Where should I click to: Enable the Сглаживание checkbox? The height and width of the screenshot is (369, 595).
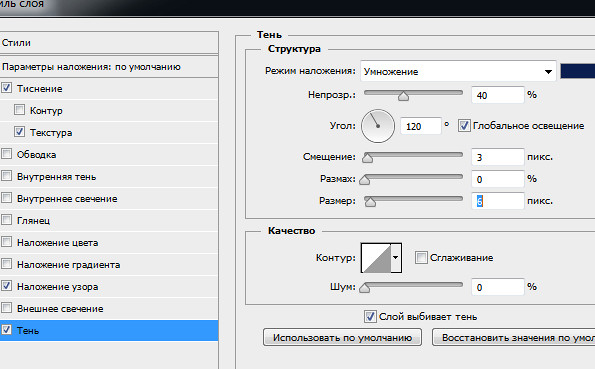click(421, 257)
